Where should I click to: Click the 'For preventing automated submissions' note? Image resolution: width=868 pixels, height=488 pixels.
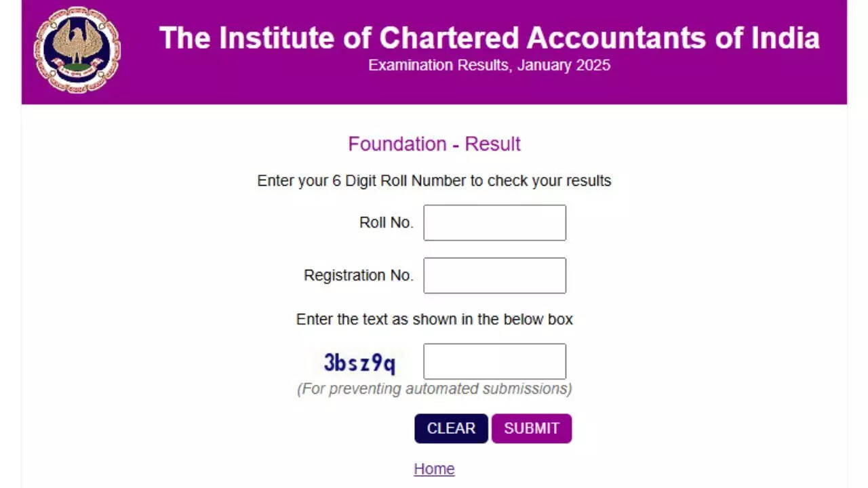434,389
